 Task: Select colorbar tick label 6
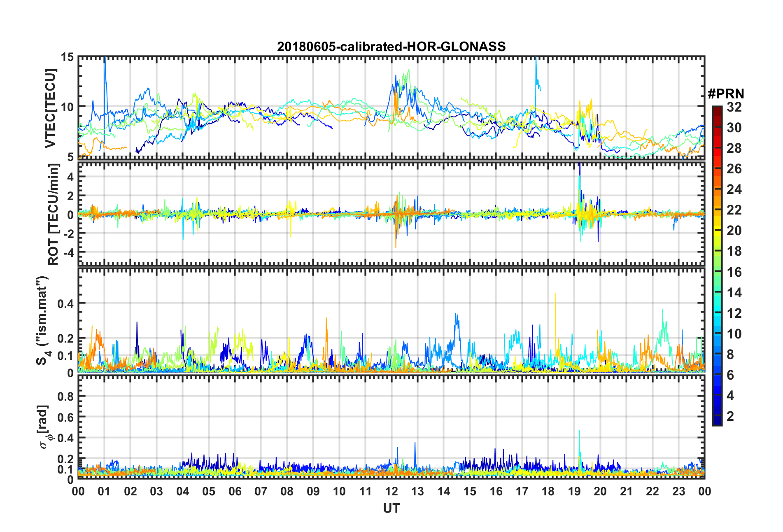tap(730, 375)
